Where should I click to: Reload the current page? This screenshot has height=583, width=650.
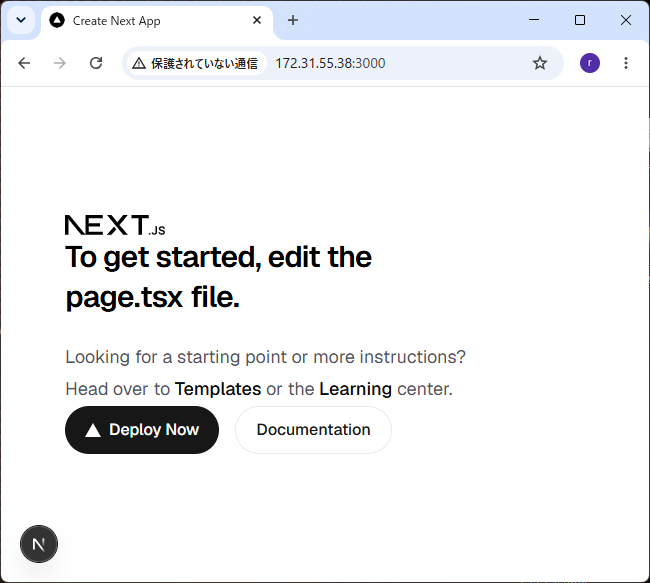point(96,63)
